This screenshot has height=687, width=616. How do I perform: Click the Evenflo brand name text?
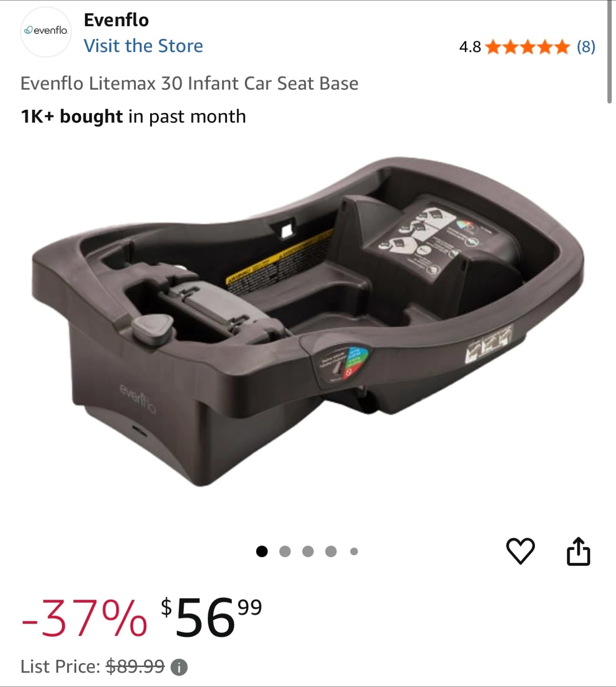click(x=116, y=20)
